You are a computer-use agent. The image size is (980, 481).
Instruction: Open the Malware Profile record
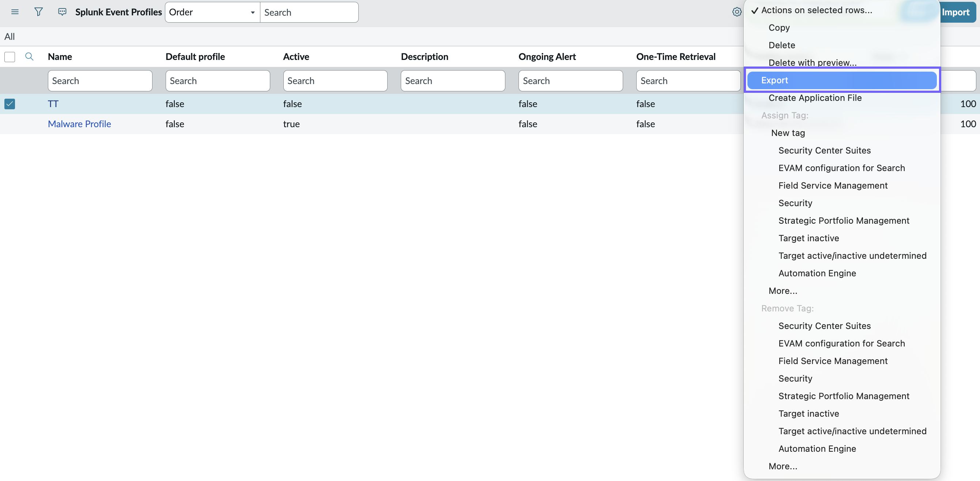(79, 124)
